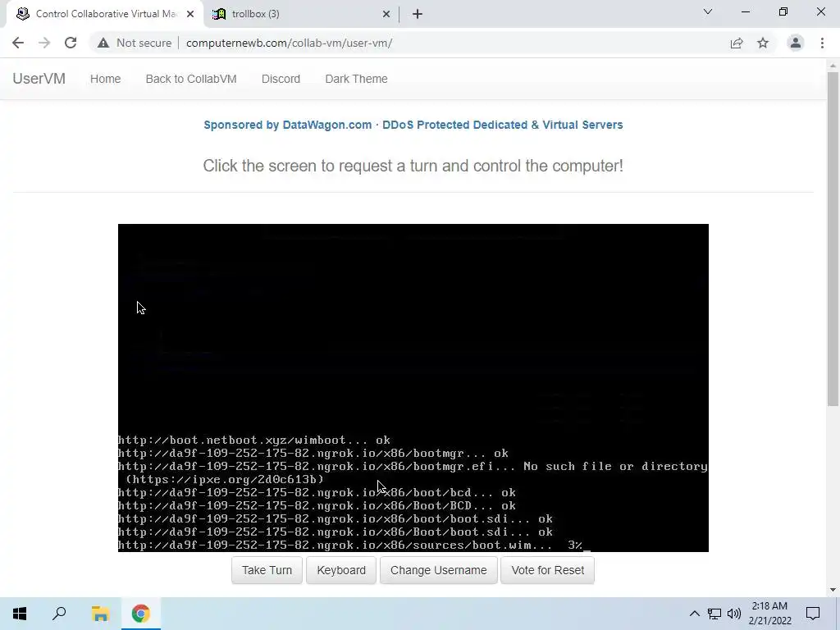Show hidden system tray icons
This screenshot has width=840, height=630.
694,614
